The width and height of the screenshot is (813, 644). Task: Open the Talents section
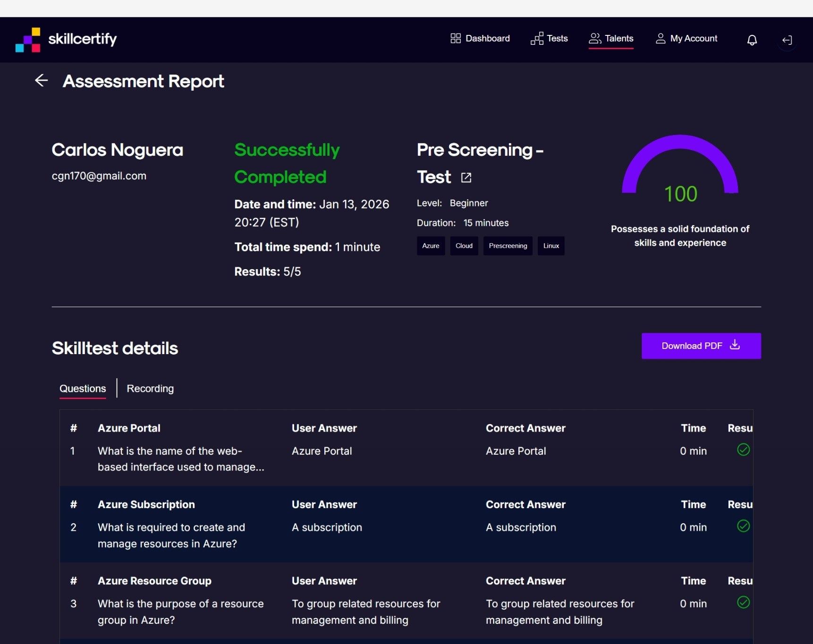coord(611,39)
